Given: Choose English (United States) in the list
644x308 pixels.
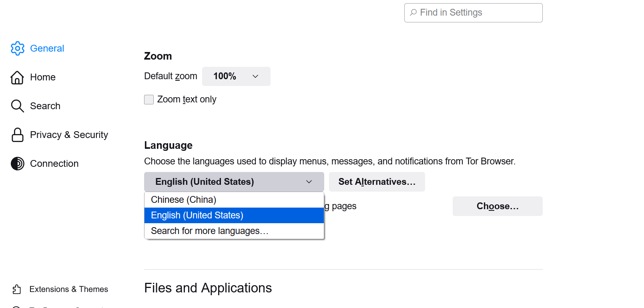Looking at the screenshot, I should click(197, 215).
